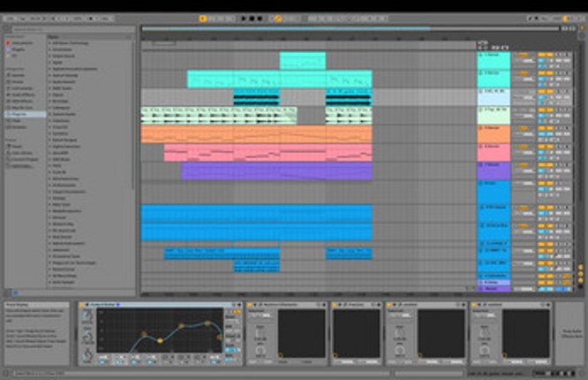Hide the browser with its show/hide toggle
Viewport: 588px width, 380px height.
coord(7,28)
